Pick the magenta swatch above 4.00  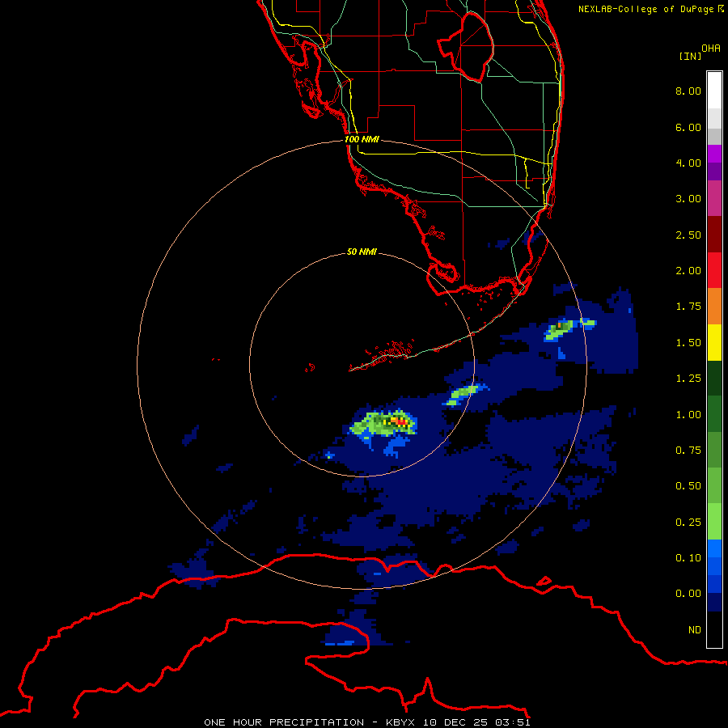pyautogui.click(x=714, y=154)
